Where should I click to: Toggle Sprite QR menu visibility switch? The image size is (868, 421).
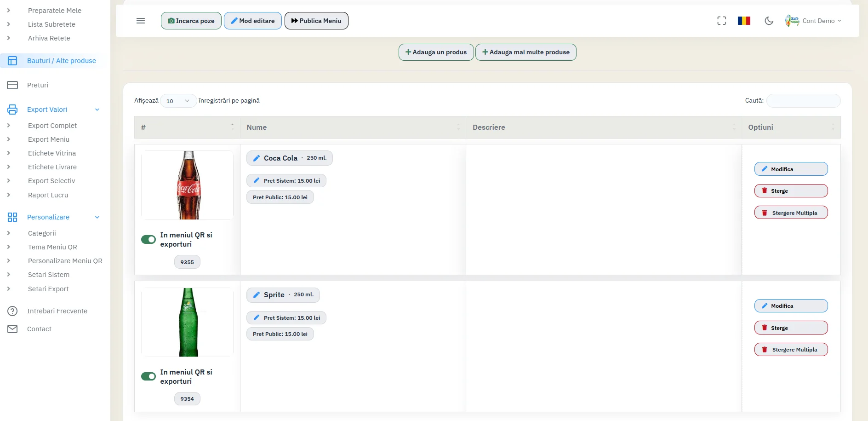(x=148, y=376)
